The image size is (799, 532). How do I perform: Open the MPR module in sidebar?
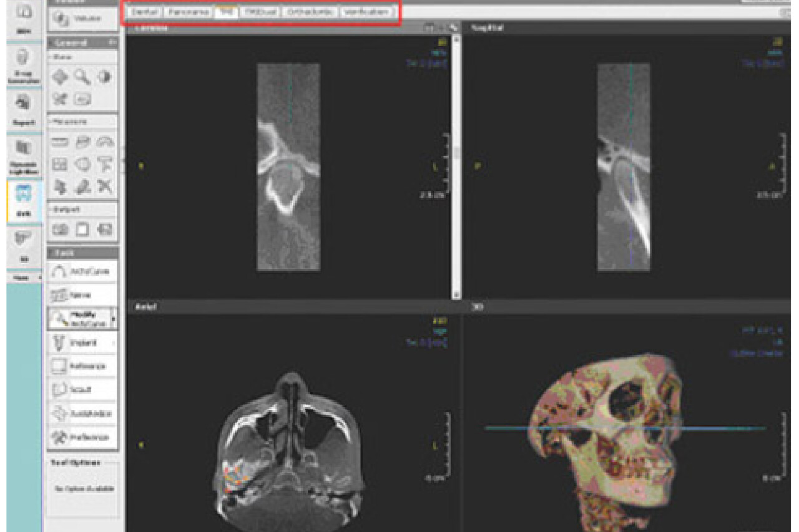[24, 20]
